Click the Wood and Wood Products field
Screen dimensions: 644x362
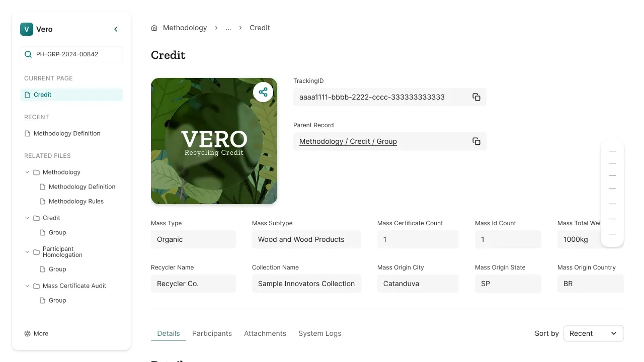point(306,239)
